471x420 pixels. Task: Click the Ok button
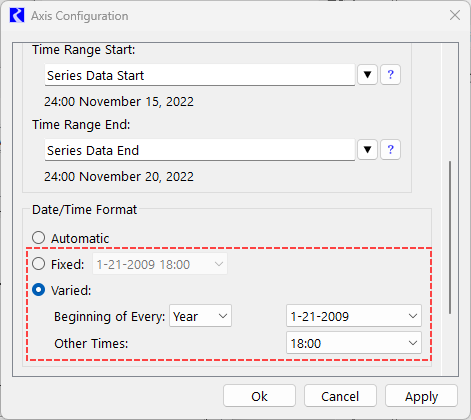click(x=259, y=396)
